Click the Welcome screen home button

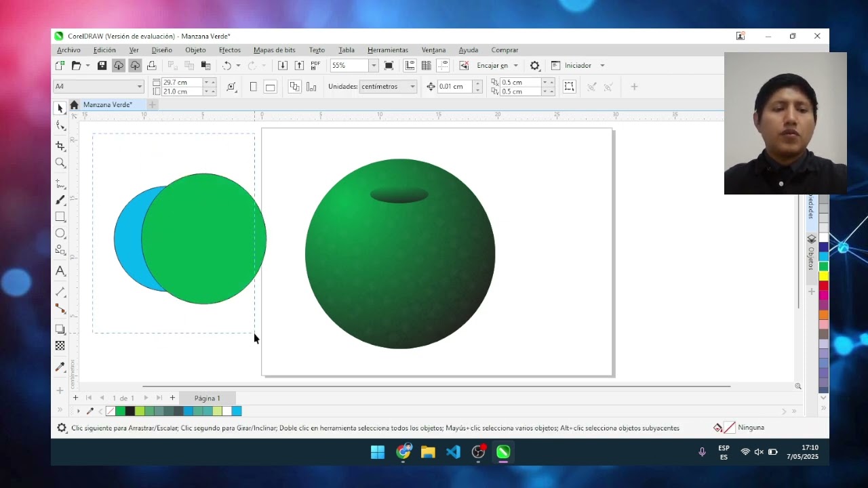tap(74, 104)
